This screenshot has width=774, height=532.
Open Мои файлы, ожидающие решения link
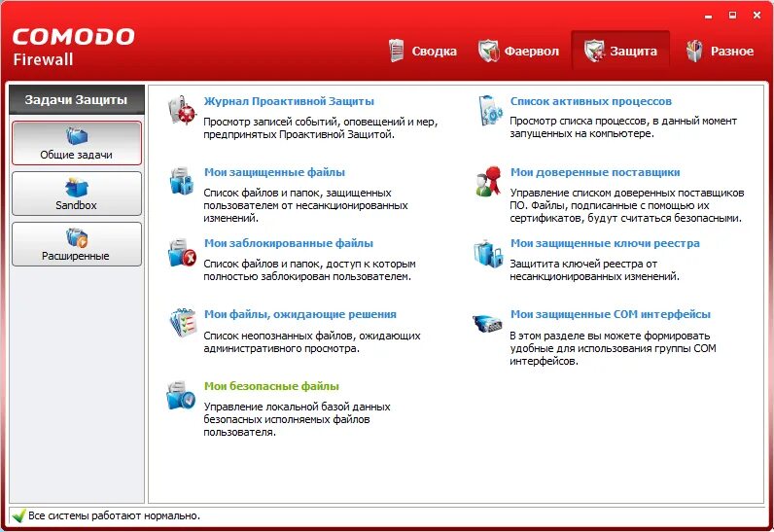[x=300, y=314]
